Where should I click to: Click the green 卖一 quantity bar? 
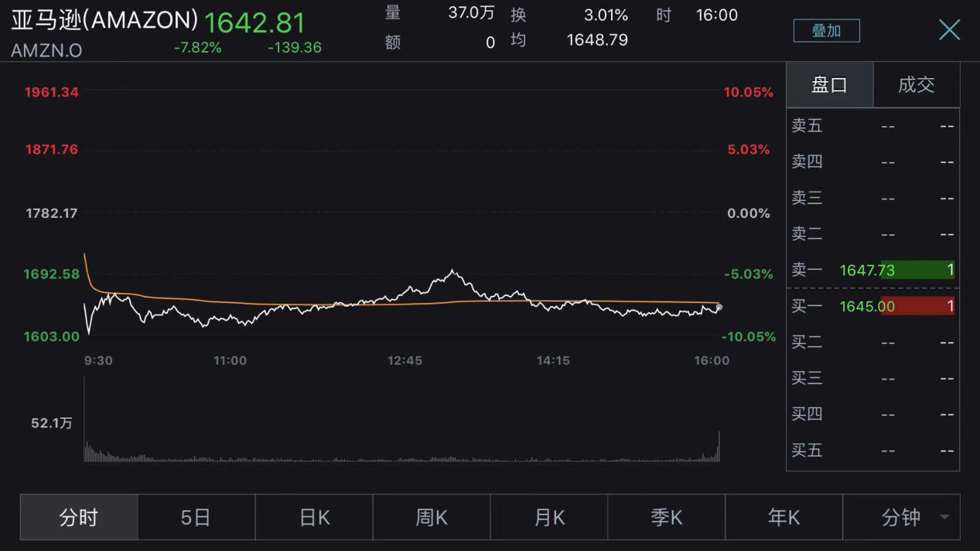click(917, 270)
